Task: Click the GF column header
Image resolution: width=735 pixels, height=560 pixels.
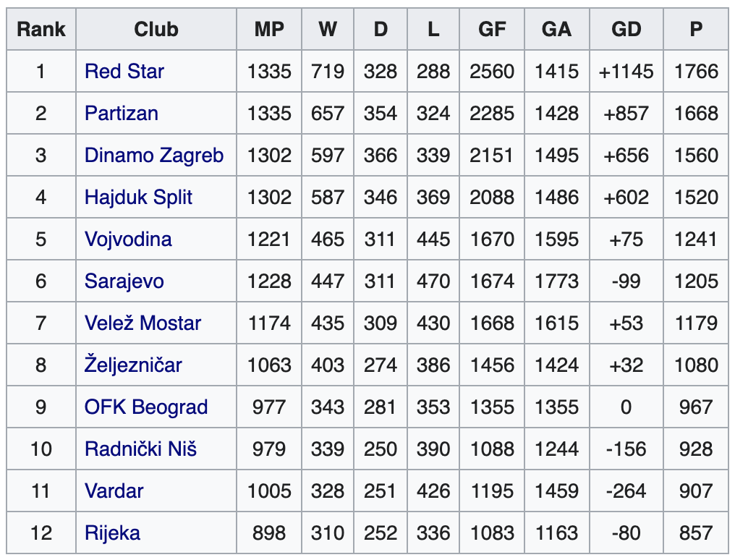Action: point(492,30)
